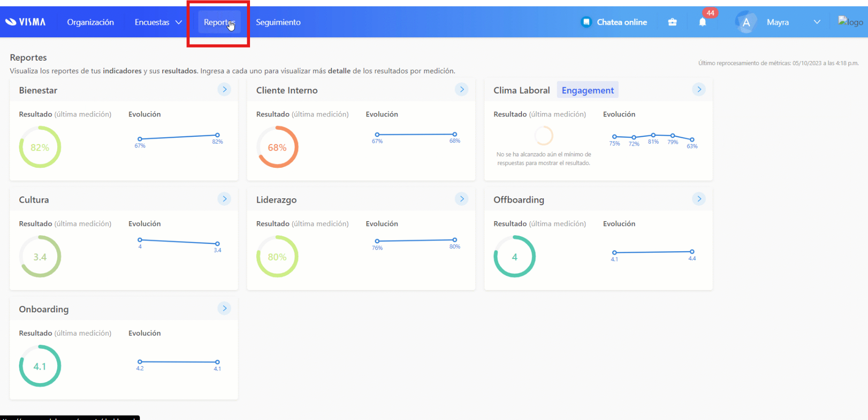Open the Organización menu item

90,22
